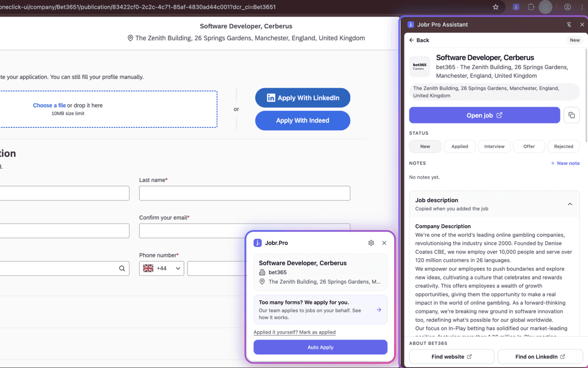Go back using the Back arrow

tap(419, 40)
